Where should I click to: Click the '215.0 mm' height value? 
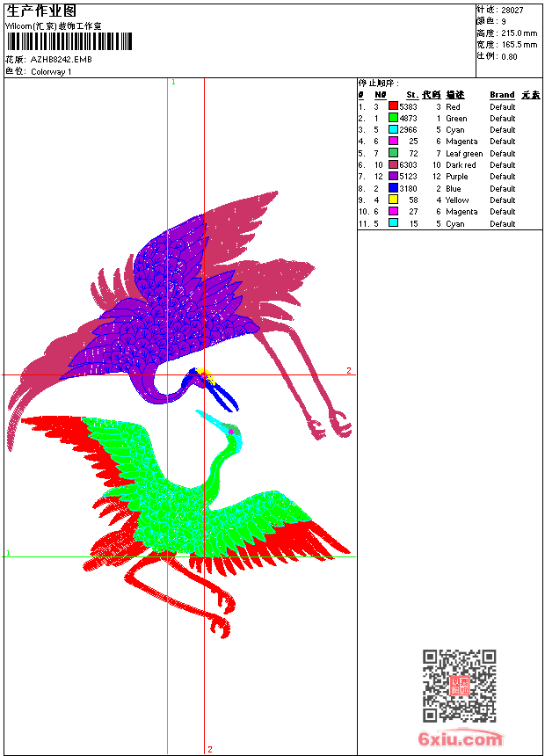coord(519,33)
